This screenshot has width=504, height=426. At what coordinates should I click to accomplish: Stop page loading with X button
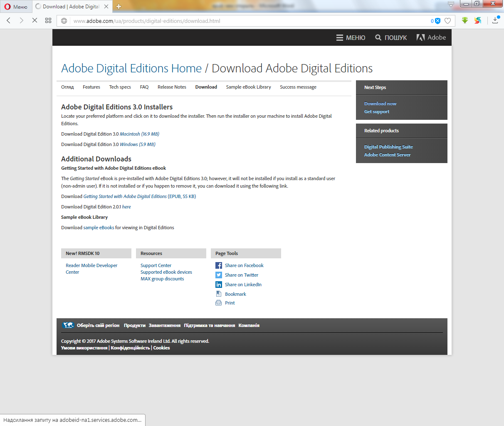tap(35, 20)
